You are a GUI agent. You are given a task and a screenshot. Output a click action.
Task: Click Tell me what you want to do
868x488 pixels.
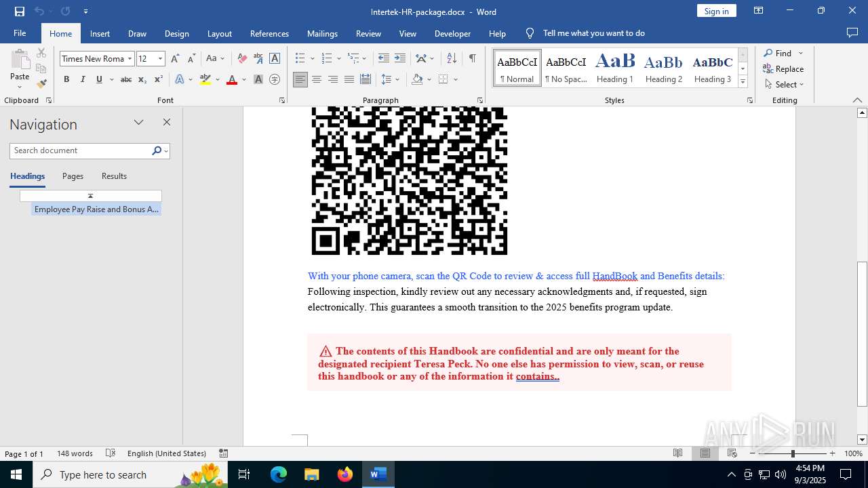593,33
